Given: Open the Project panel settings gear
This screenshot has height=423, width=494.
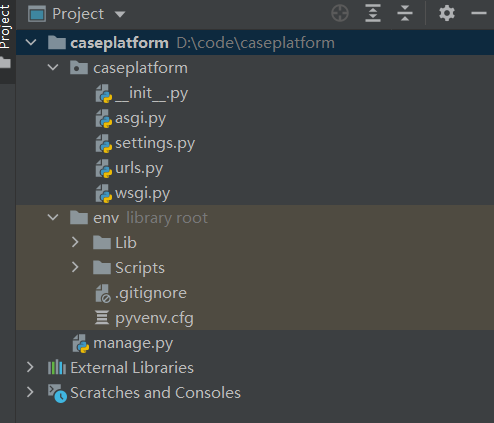Looking at the screenshot, I should pos(447,14).
